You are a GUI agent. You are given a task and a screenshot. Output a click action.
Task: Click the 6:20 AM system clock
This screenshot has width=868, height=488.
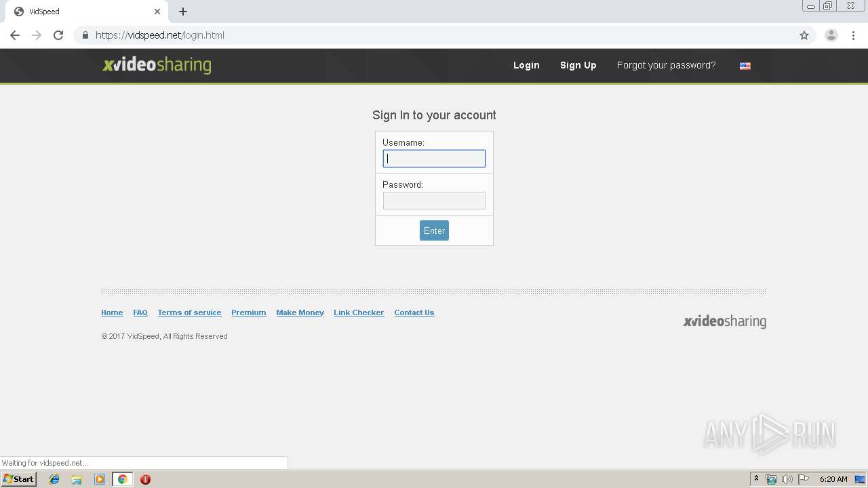[x=833, y=479]
